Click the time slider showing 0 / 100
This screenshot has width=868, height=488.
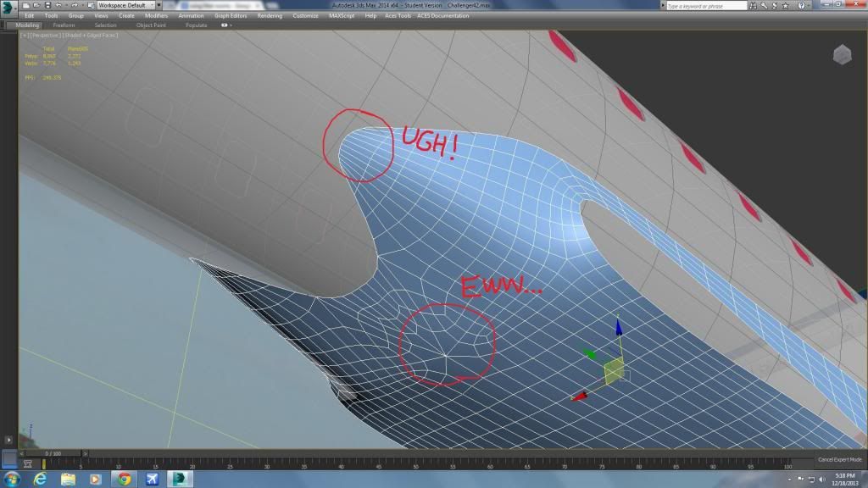(53, 453)
